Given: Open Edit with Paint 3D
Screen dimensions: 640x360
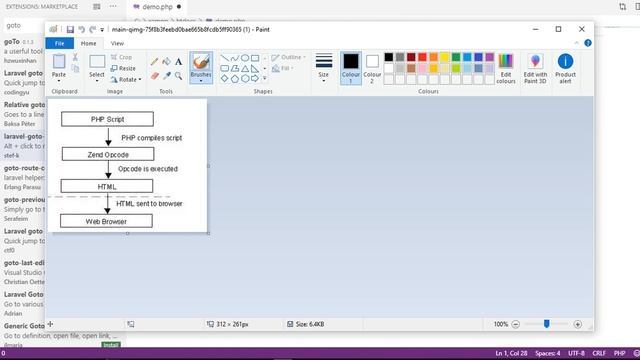Looking at the screenshot, I should 535,69.
